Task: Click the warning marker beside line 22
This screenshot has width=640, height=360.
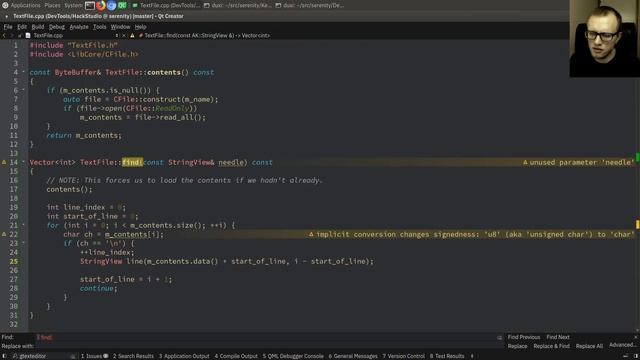Action: [x=4, y=234]
